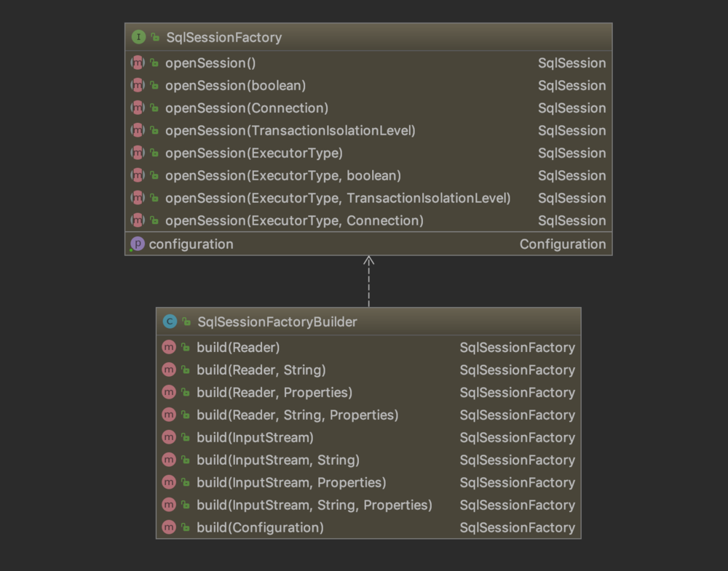
Task: Click method icon of build(Configuration) row
Action: 169,527
